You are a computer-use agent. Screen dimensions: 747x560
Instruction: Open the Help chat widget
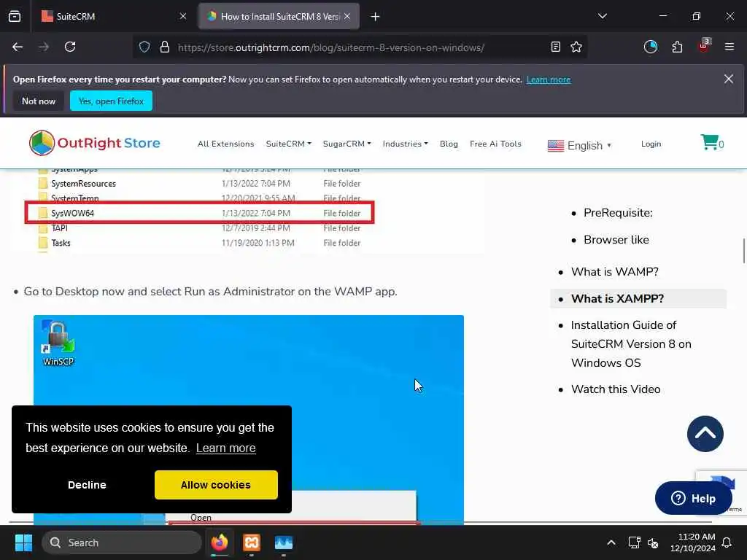[693, 498]
